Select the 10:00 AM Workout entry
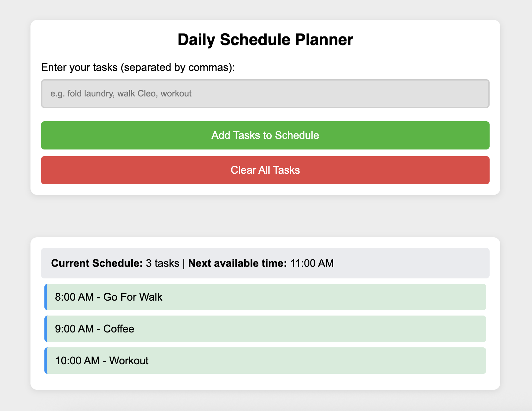The width and height of the screenshot is (532, 411). coord(265,361)
